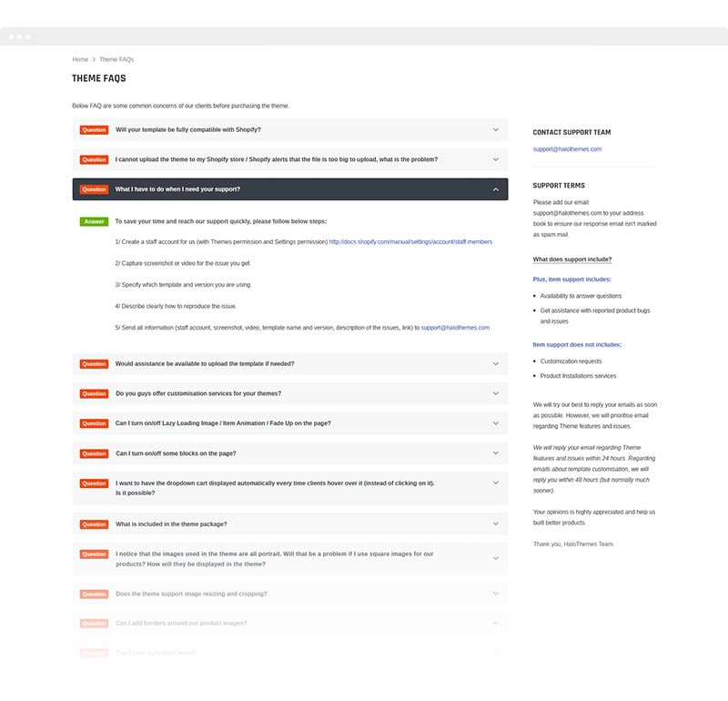Expand the turn on/off blocks question chevron
Image resolution: width=728 pixels, height=701 pixels.
point(495,453)
